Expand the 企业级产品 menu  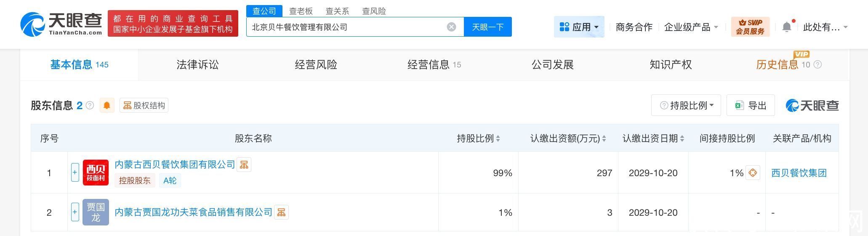pos(691,27)
